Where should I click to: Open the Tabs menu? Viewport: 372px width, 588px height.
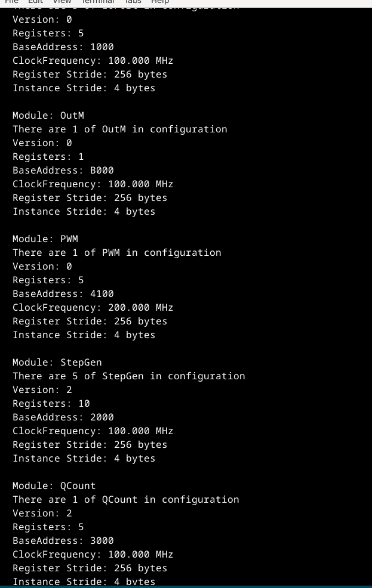tap(133, 2)
